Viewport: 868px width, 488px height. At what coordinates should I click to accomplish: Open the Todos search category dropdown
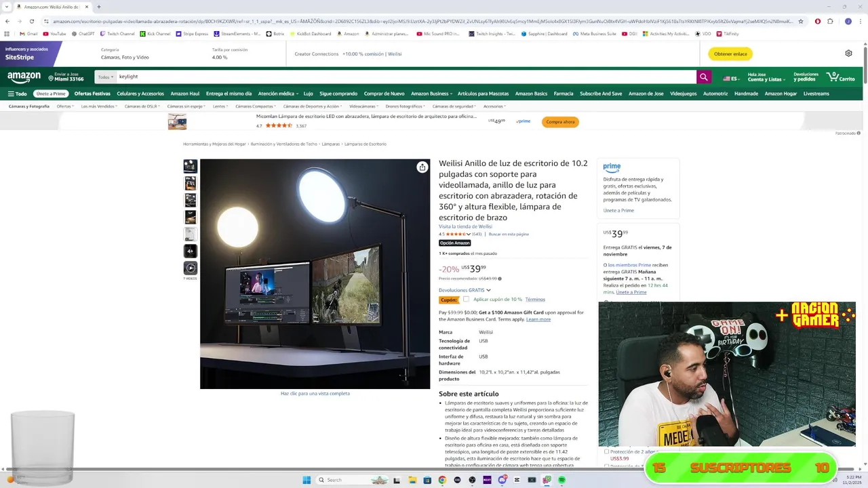(x=105, y=77)
